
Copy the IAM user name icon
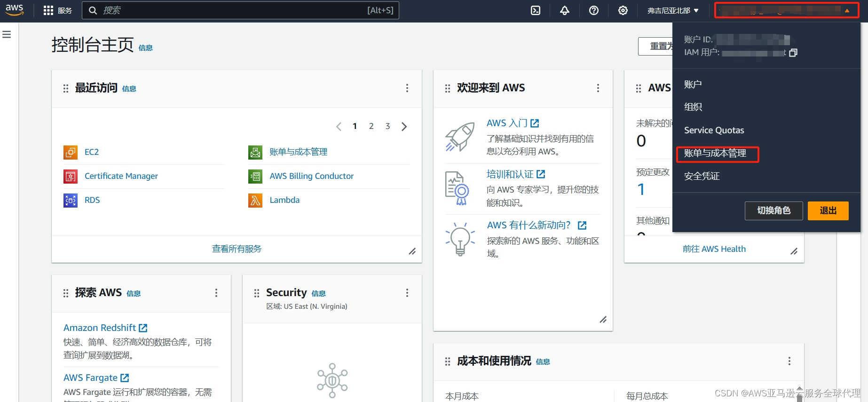793,53
